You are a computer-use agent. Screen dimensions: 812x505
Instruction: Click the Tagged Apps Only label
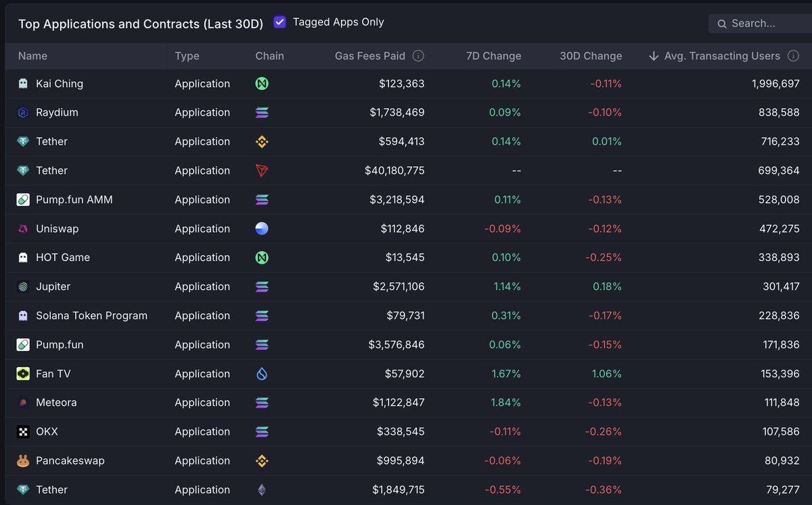(x=338, y=22)
